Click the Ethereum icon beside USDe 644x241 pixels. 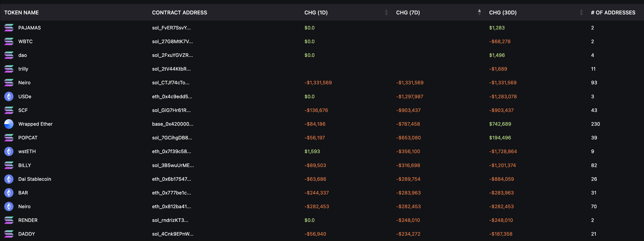[x=9, y=96]
